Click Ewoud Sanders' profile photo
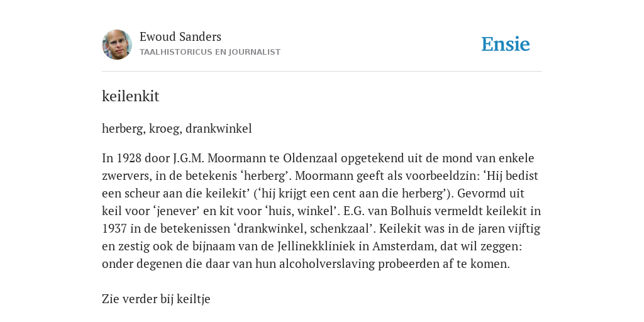Image resolution: width=644 pixels, height=322 pixels. (117, 45)
